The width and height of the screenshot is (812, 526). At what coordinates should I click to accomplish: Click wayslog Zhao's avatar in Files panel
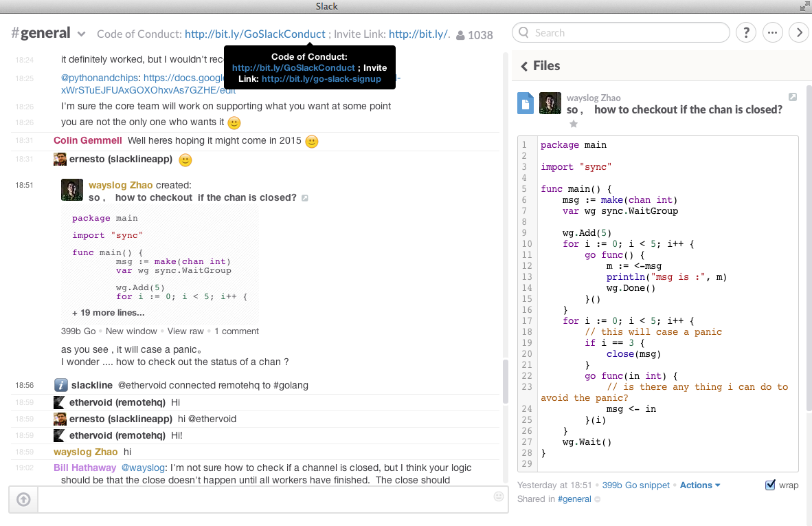(x=550, y=103)
